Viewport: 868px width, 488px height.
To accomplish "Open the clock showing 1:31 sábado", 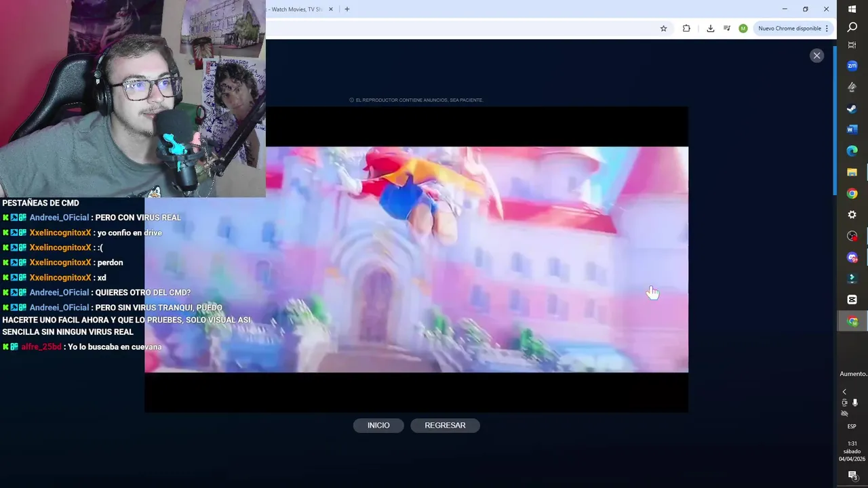I will (852, 451).
